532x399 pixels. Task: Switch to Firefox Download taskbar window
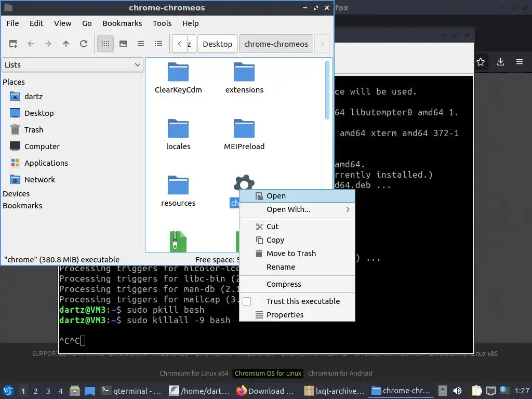[265, 391]
